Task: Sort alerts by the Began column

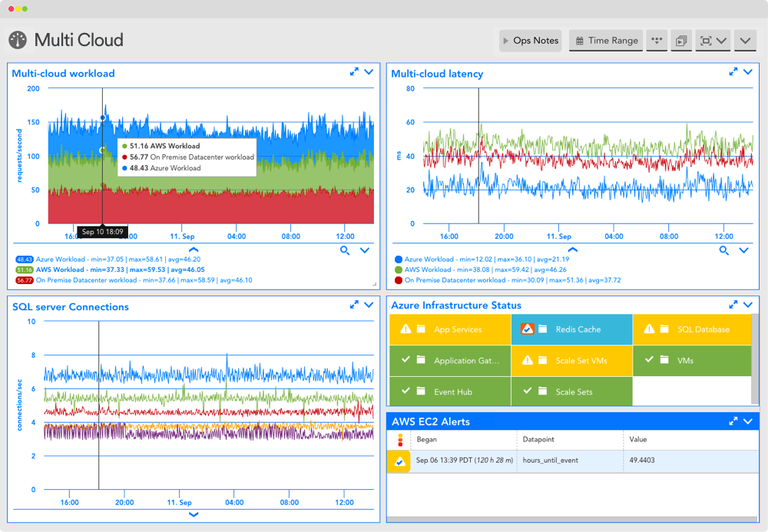Action: tap(426, 440)
